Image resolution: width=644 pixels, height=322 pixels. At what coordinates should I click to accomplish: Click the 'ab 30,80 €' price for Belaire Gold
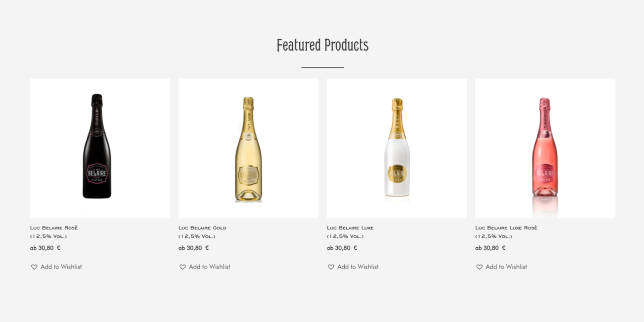194,248
